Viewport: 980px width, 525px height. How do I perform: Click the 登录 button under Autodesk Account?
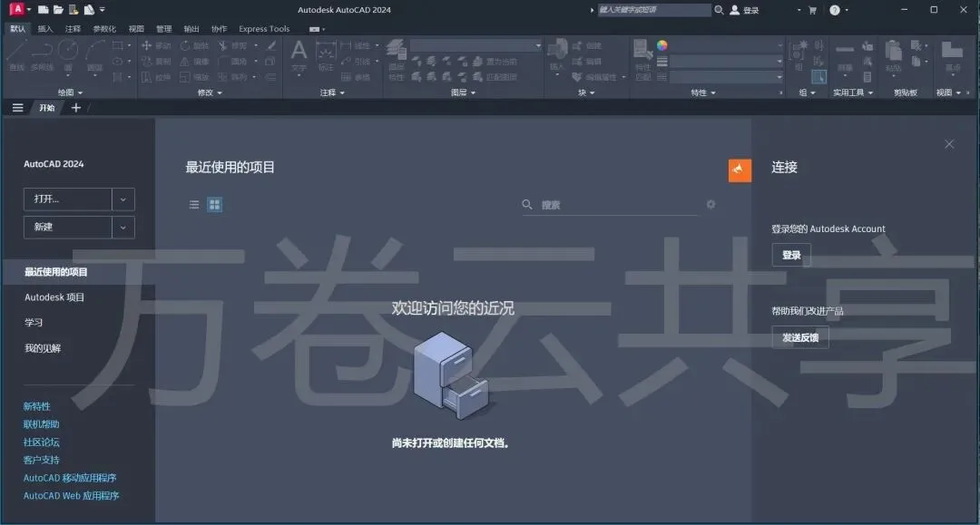(x=791, y=255)
